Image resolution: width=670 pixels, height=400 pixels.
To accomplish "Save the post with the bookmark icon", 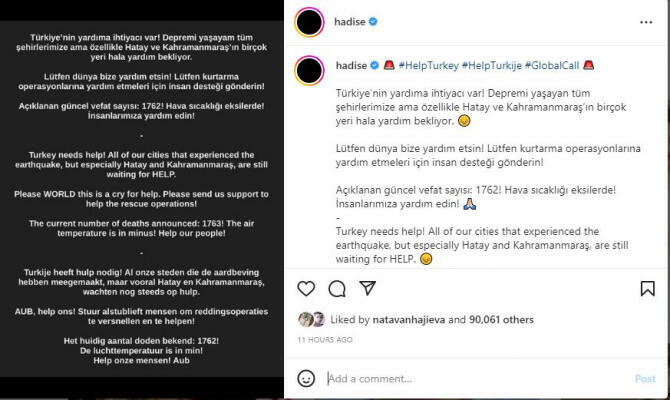I will tap(648, 288).
